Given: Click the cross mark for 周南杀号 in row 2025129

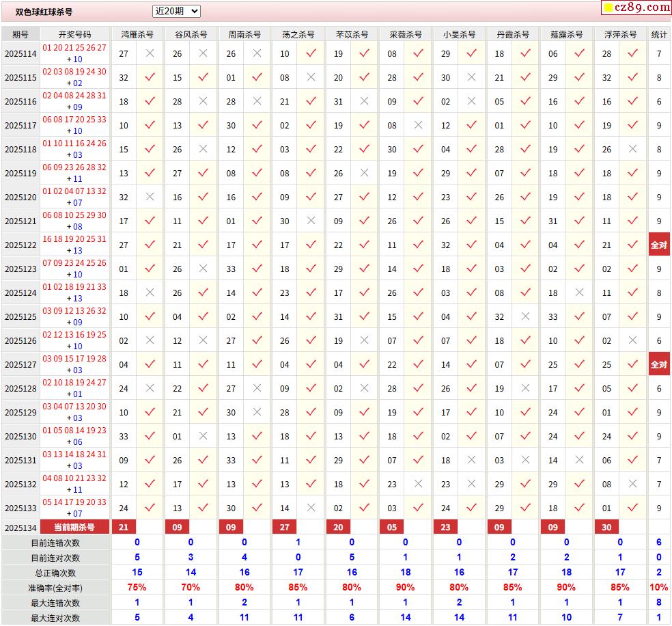Looking at the screenshot, I should [257, 412].
